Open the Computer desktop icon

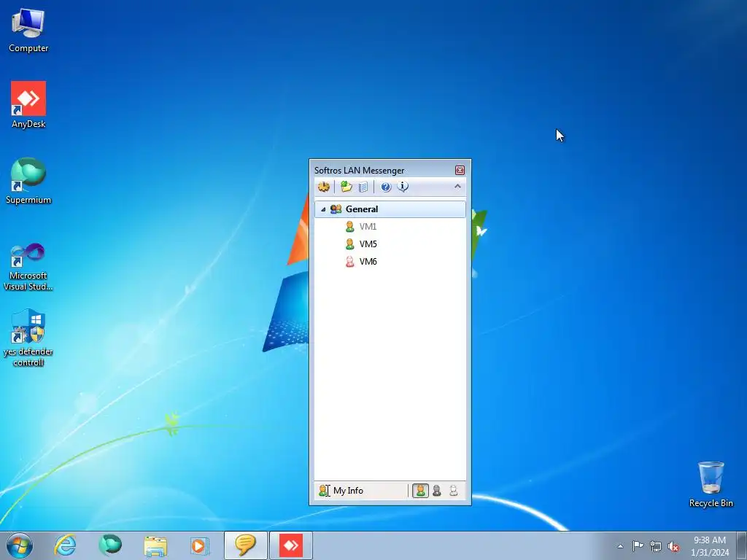coord(28,30)
